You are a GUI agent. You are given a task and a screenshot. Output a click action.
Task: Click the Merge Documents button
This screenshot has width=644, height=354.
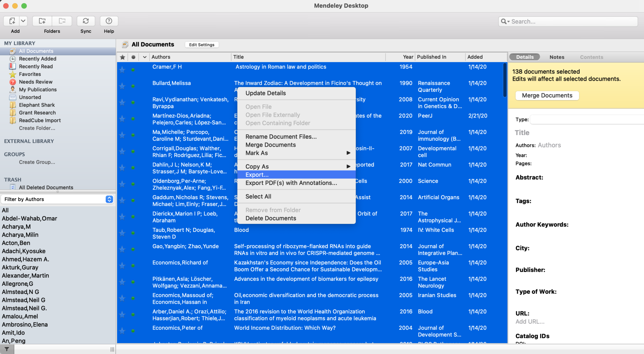[x=547, y=95]
